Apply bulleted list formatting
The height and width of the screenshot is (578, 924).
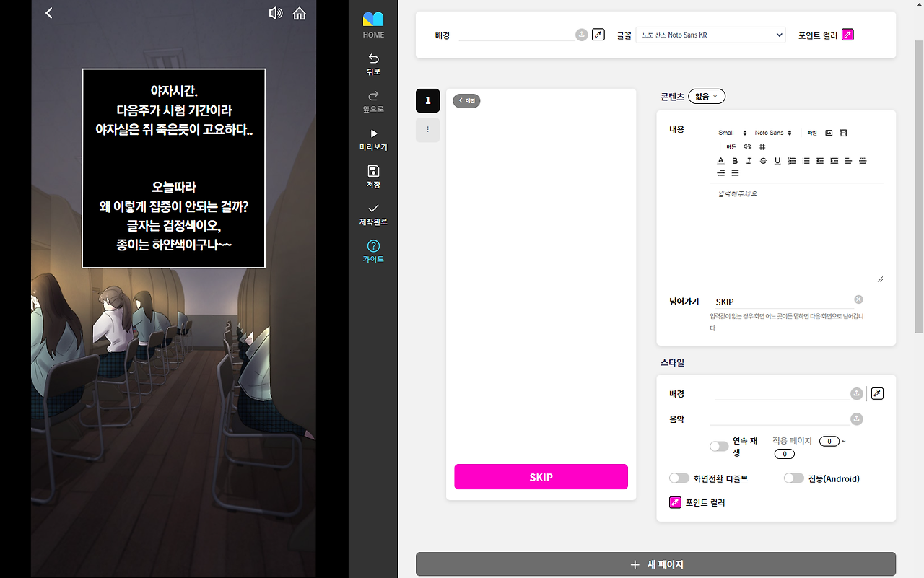806,160
